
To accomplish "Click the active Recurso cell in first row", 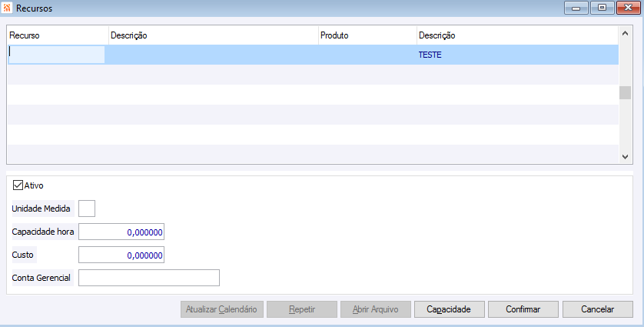I will [57, 55].
